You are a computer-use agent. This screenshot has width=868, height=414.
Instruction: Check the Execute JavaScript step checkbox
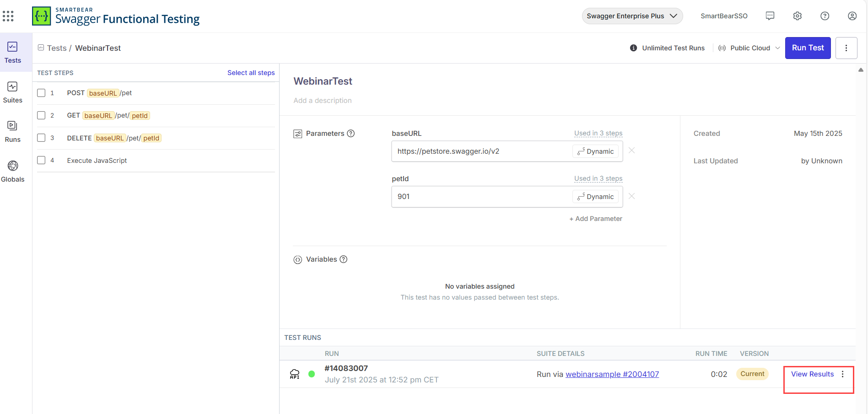41,160
